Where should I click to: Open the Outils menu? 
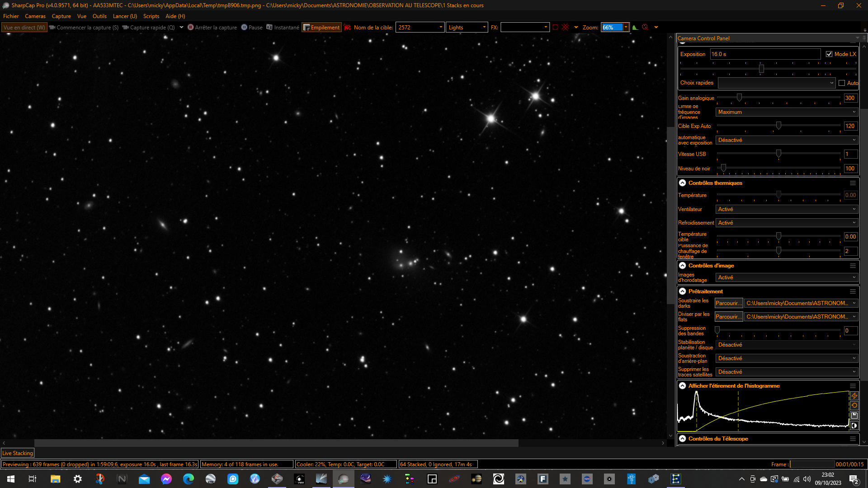point(99,16)
